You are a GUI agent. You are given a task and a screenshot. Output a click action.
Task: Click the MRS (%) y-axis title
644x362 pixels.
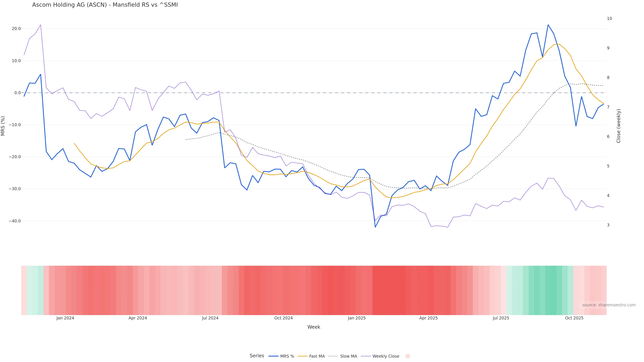point(3,126)
